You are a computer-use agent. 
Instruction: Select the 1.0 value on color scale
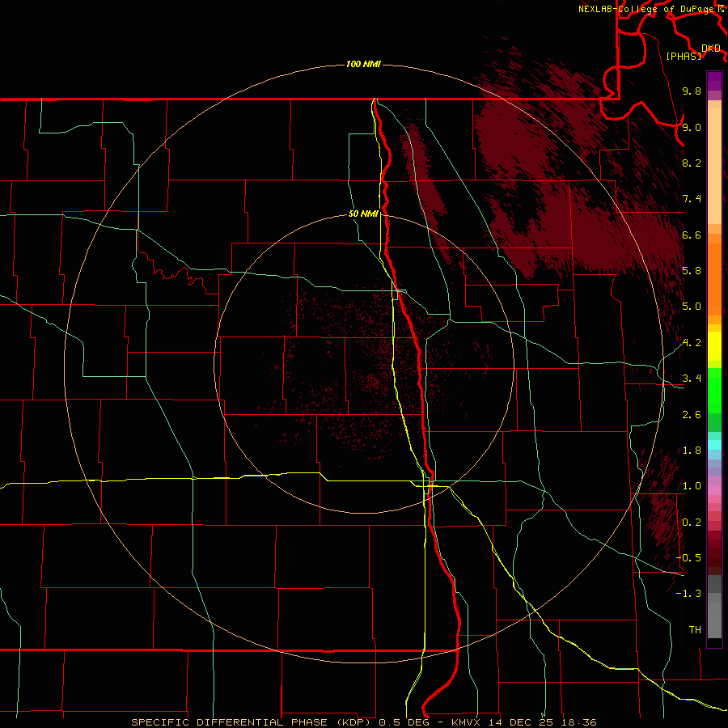[692, 486]
